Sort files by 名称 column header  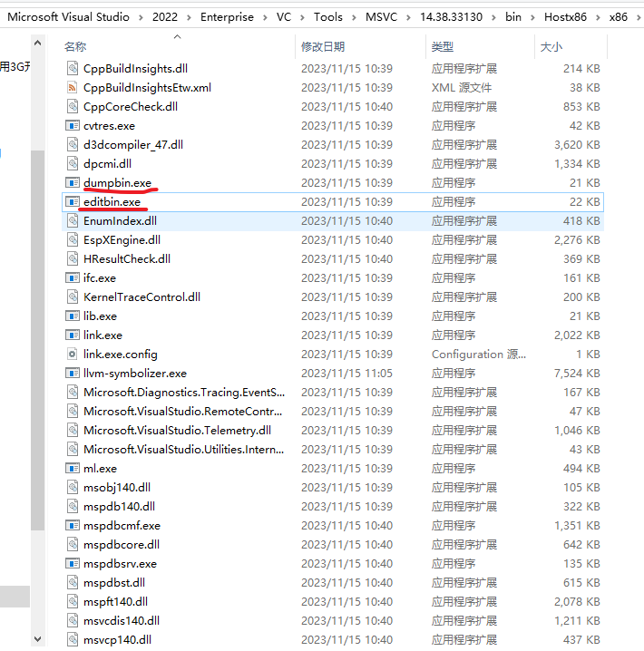point(75,46)
